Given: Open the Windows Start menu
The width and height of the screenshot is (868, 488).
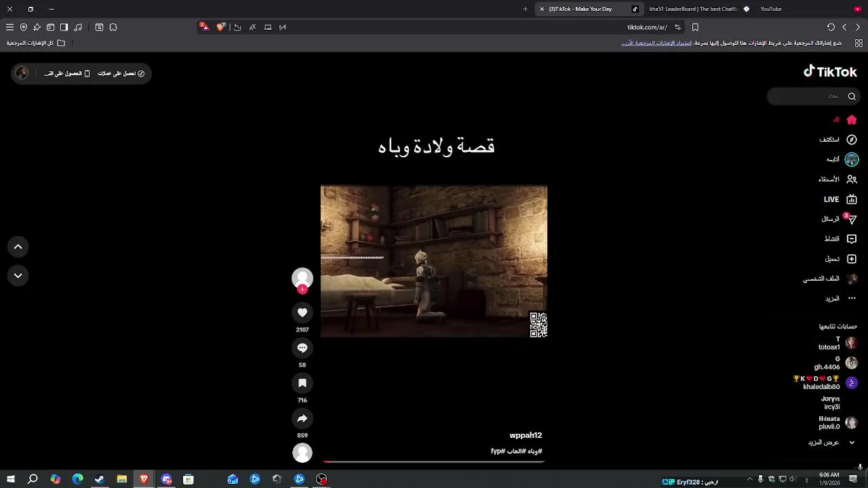Looking at the screenshot, I should [10, 479].
